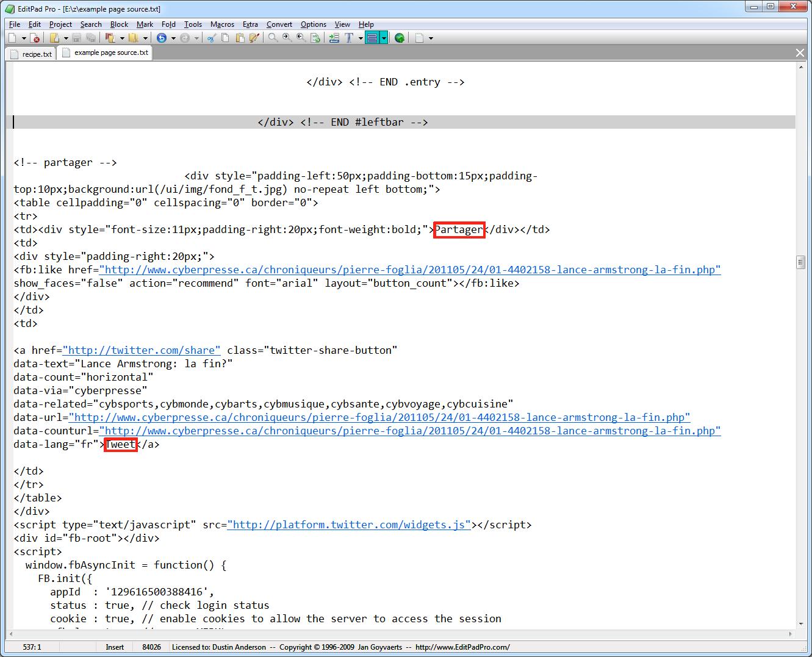Screen dimensions: 812x657
Task: Click the Find Next icon
Action: 287,38
